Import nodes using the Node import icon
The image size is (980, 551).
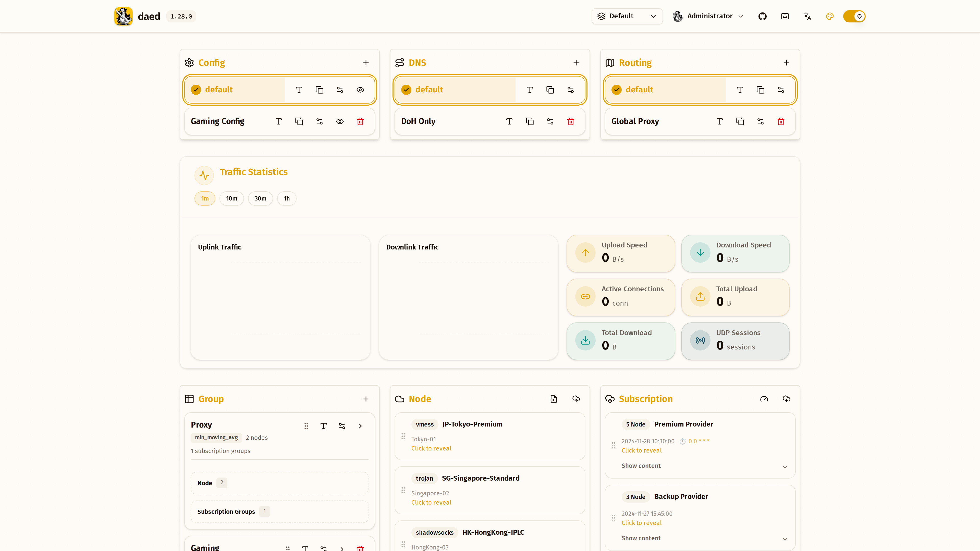(554, 399)
